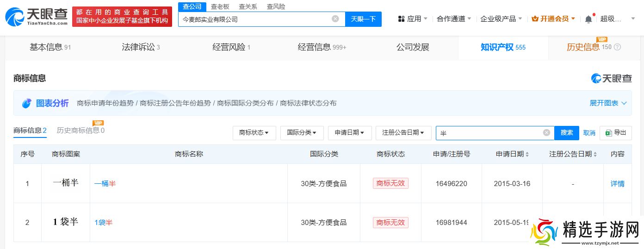Image resolution: width=644 pixels, height=249 pixels.
Task: Sort by 申请日期 column arrows
Action: point(527,154)
